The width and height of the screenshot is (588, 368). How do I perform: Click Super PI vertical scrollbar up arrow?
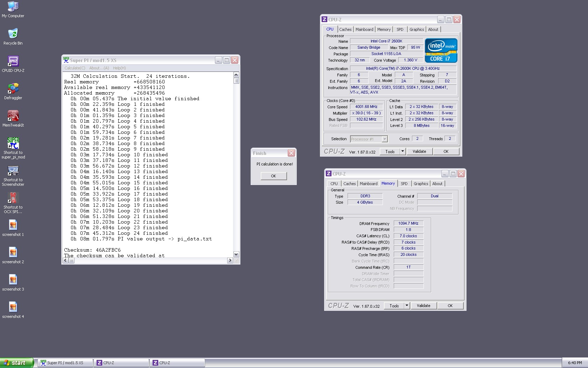tap(236, 75)
